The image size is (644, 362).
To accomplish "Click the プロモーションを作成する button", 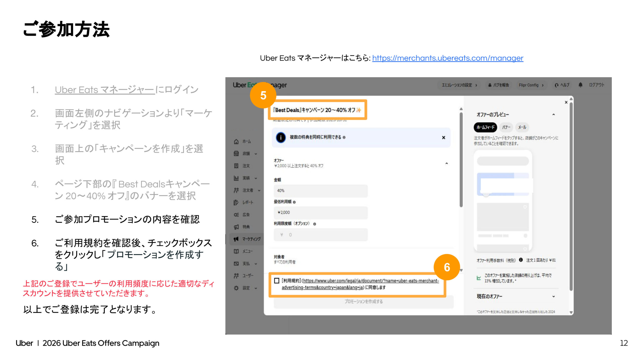I will [364, 302].
